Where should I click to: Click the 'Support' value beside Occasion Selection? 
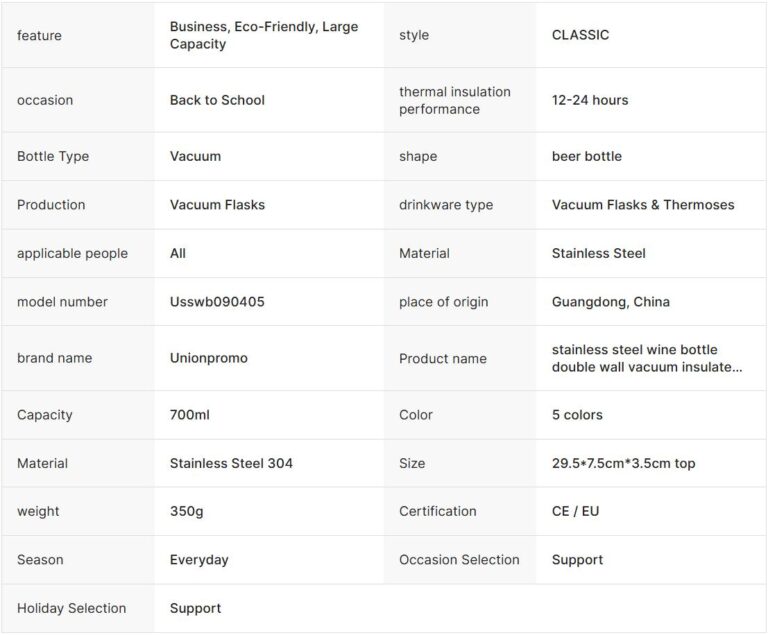click(577, 560)
